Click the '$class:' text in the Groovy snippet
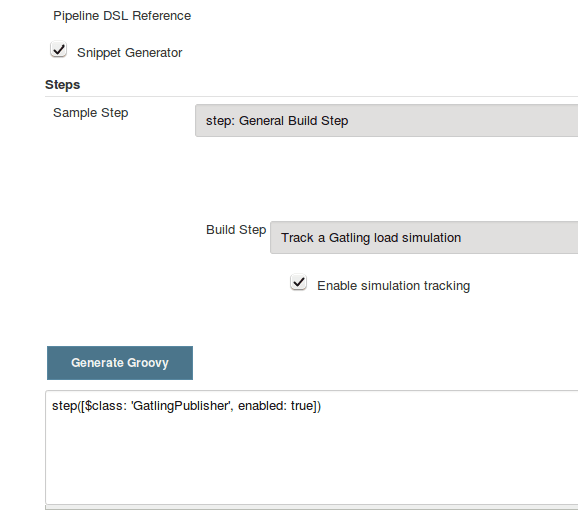The height and width of the screenshot is (516, 578). point(106,406)
